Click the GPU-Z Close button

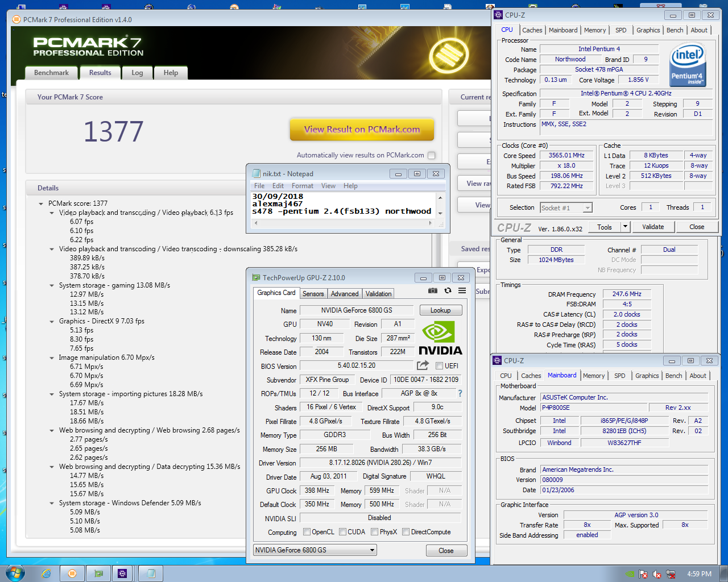pos(446,551)
